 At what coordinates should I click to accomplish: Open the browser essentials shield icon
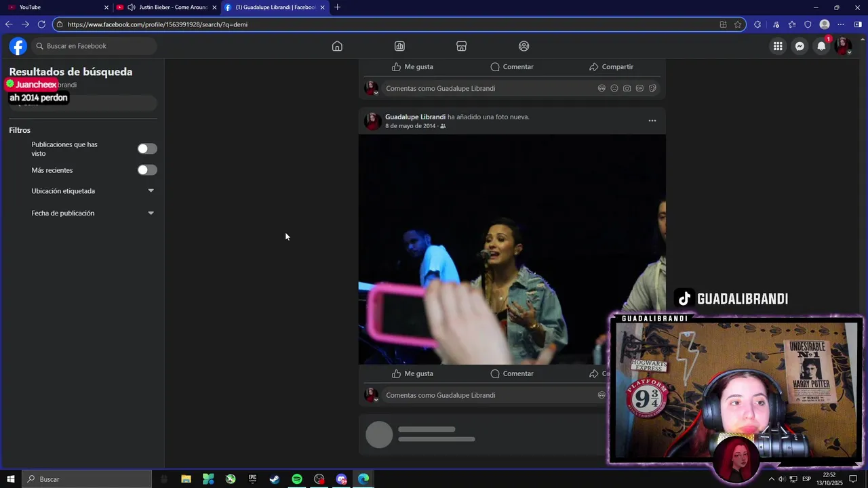point(808,24)
